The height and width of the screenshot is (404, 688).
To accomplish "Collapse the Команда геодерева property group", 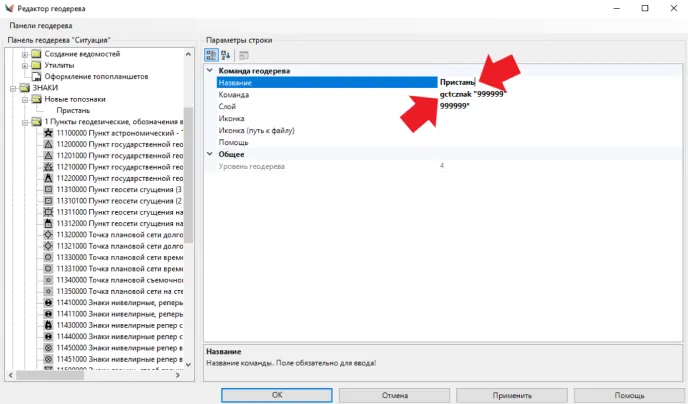I will point(209,71).
